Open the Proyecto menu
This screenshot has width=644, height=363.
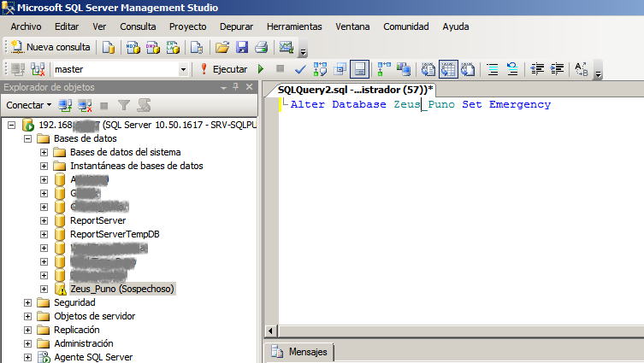pos(187,26)
